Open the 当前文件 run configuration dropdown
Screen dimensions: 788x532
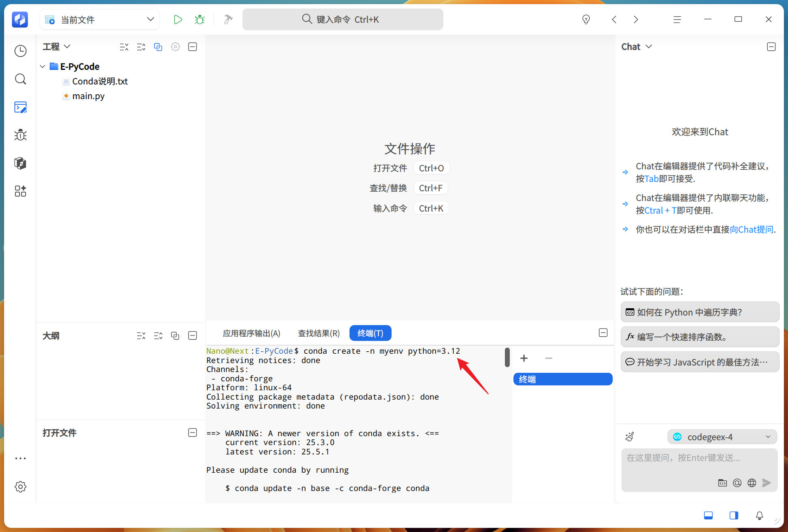[x=100, y=19]
